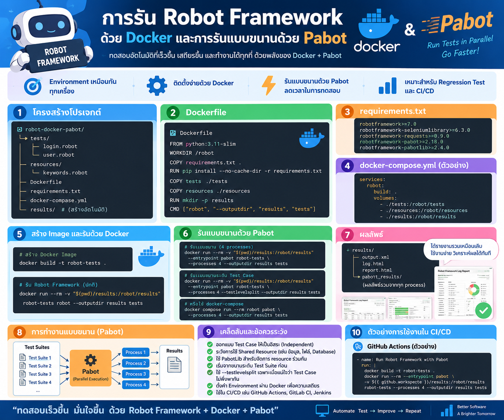Click the Test Suite 1 label
This screenshot has height=420, width=504.
(40, 358)
